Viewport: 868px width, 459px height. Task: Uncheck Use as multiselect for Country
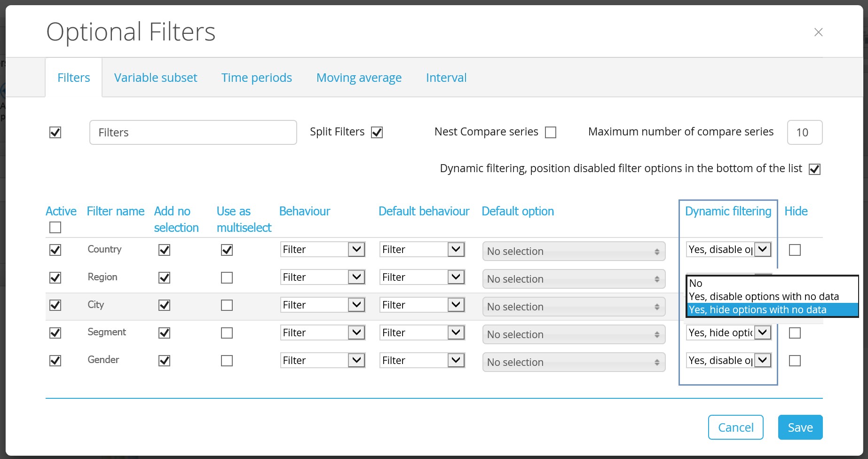tap(227, 250)
